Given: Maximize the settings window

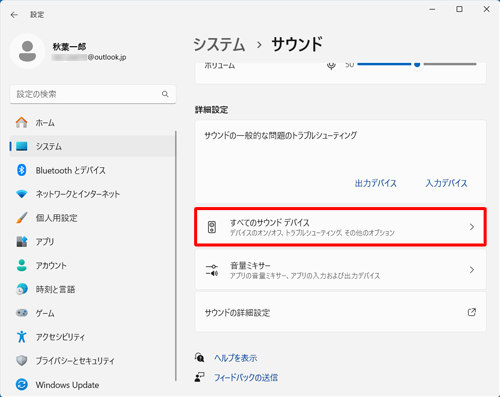Looking at the screenshot, I should click(x=459, y=9).
